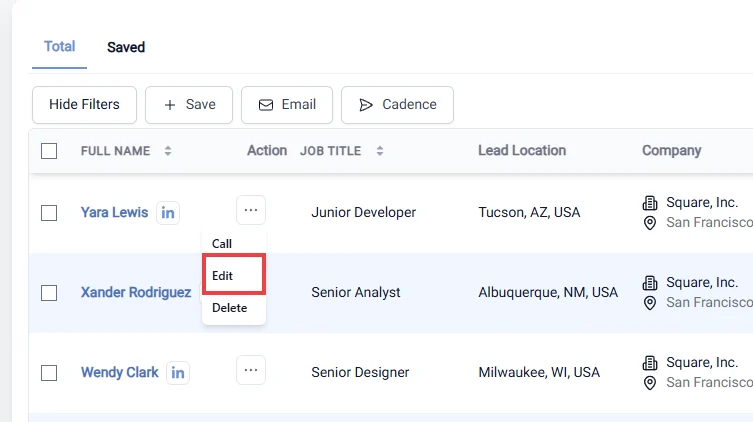Select the Yara Lewis row checkbox

(49, 213)
